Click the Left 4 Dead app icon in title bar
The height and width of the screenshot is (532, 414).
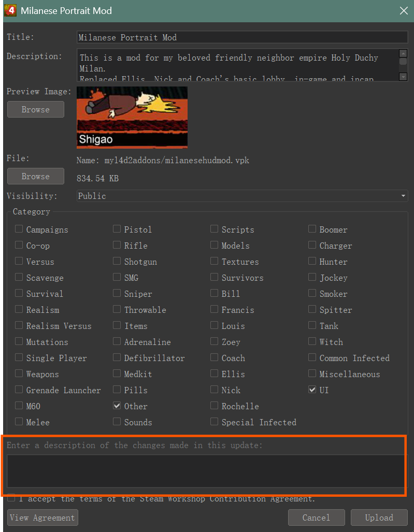[x=10, y=10]
